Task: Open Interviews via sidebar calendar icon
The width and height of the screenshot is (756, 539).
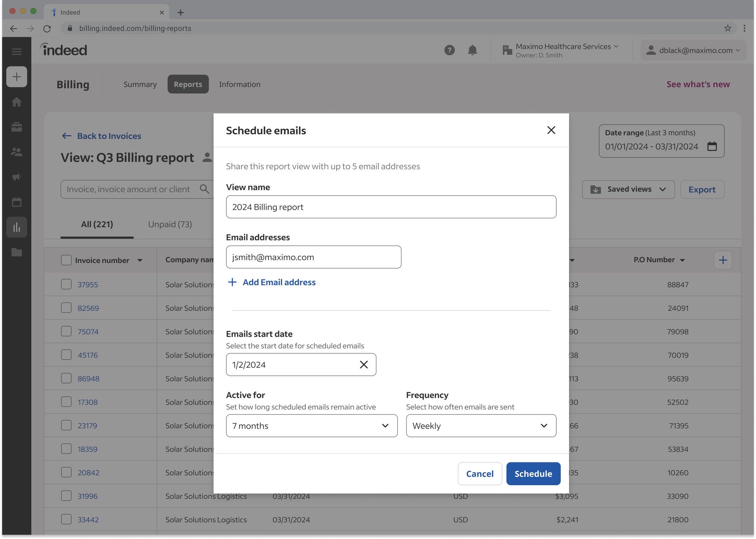Action: [17, 202]
